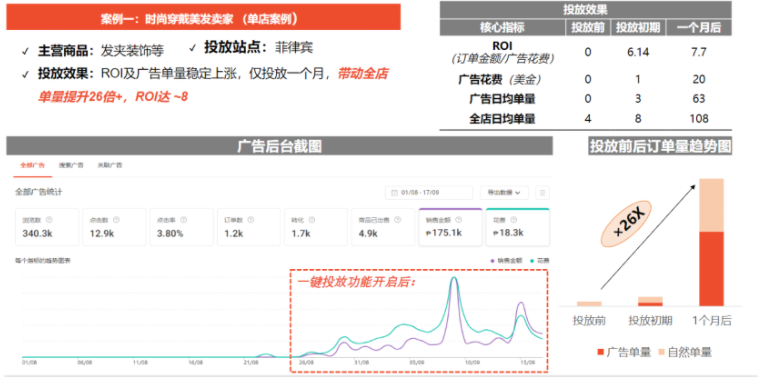This screenshot has width=764, height=379.
Task: Click the 10/09 x-axis date label
Action: point(472,362)
